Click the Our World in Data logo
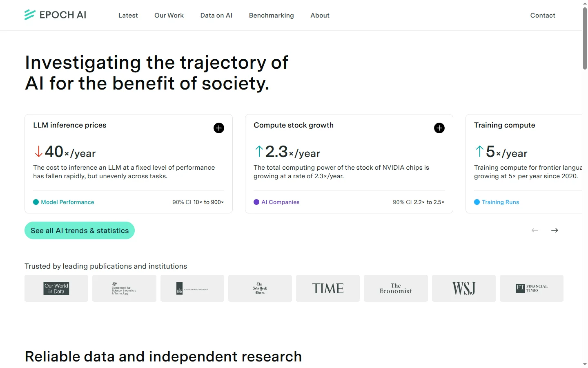The width and height of the screenshot is (588, 368). pos(56,288)
